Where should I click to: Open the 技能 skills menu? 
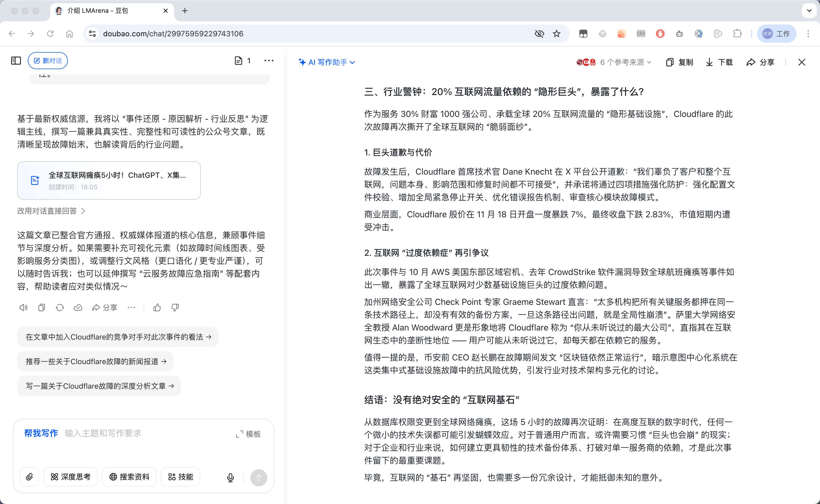(x=180, y=477)
